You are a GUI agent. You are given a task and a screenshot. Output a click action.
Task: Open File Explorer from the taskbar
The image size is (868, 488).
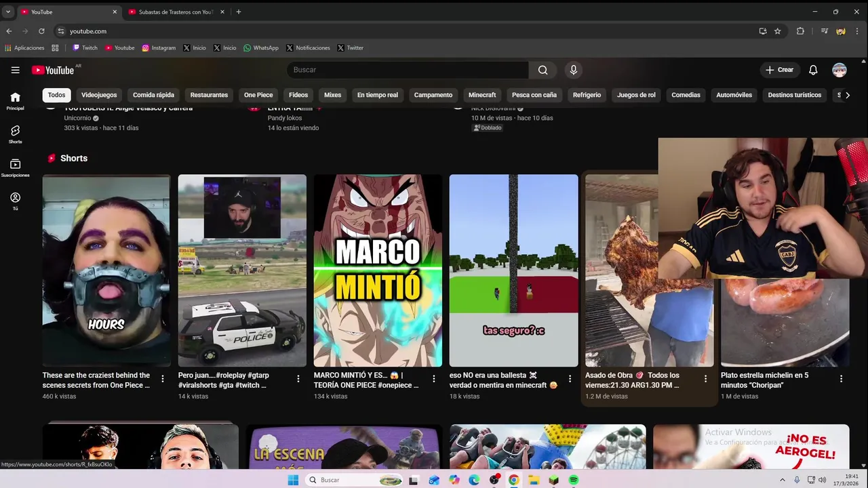tap(534, 480)
